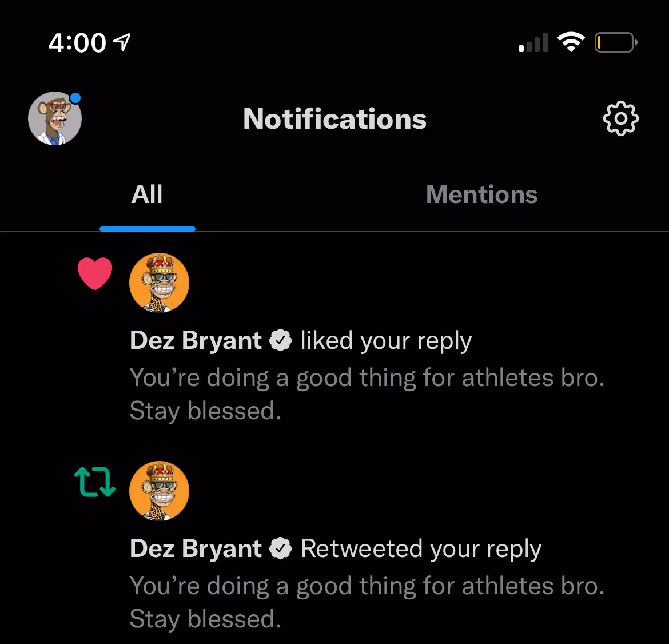Open the account profile avatar menu
Image resolution: width=669 pixels, height=644 pixels.
coord(55,118)
